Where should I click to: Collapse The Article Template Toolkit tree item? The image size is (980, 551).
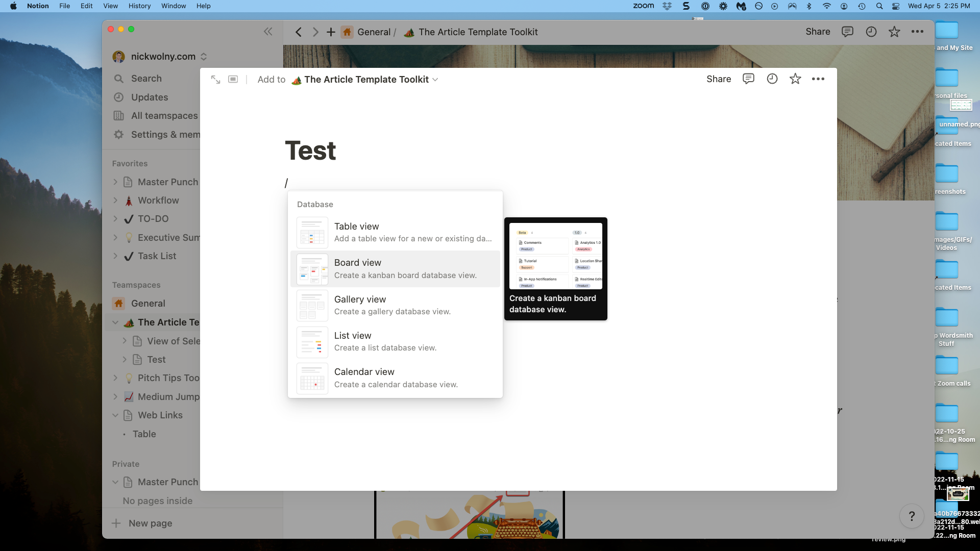[115, 322]
